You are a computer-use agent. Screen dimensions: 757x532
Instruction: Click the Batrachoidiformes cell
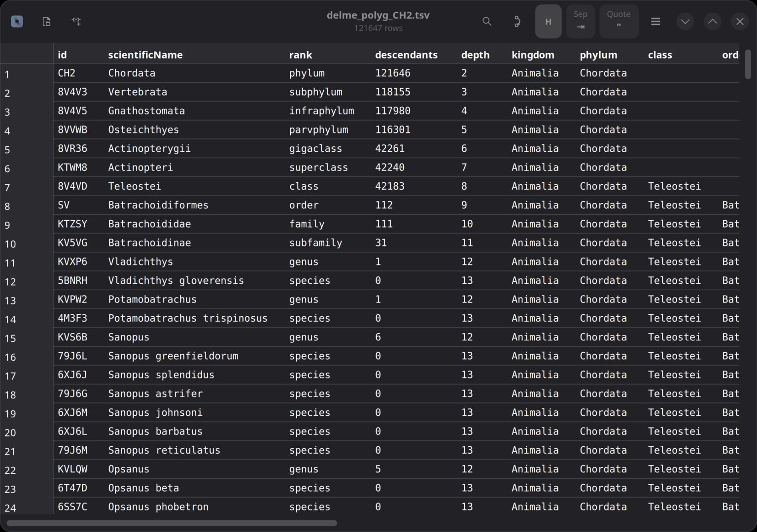[x=158, y=205]
